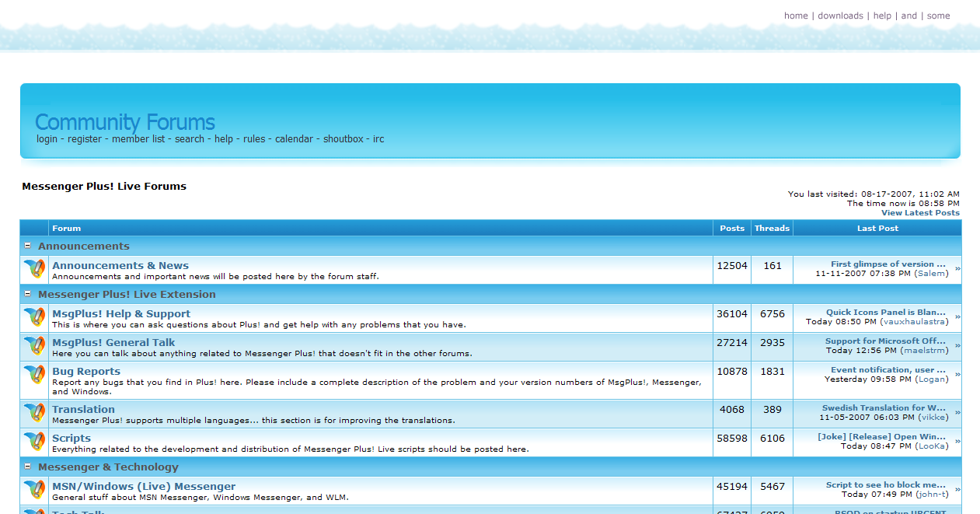Click the 'and' link in top navigation
The width and height of the screenshot is (980, 514).
click(x=909, y=16)
